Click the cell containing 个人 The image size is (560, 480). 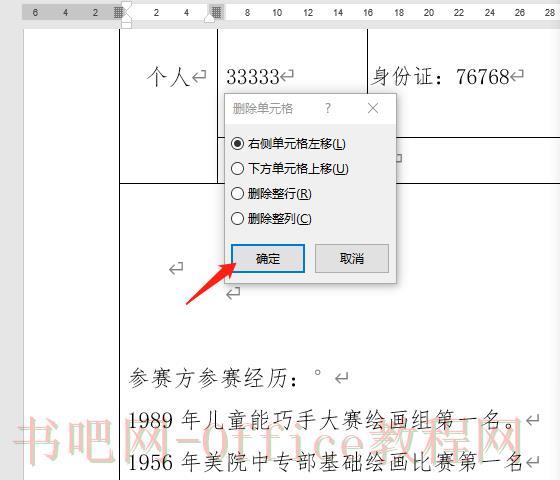coord(169,106)
